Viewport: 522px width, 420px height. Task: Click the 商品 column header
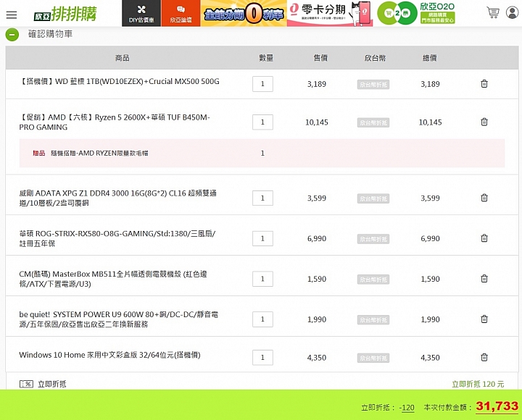coord(123,58)
